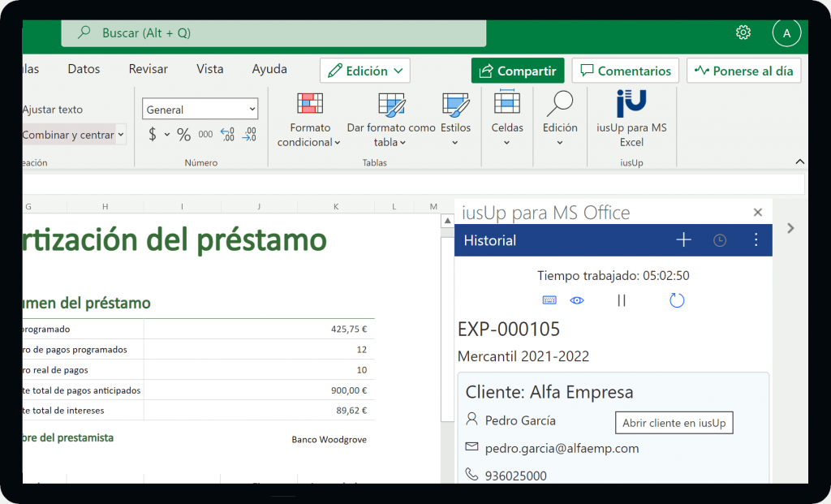Open the Celdas options
Screen dimensions: 831x504
pyautogui.click(x=506, y=119)
